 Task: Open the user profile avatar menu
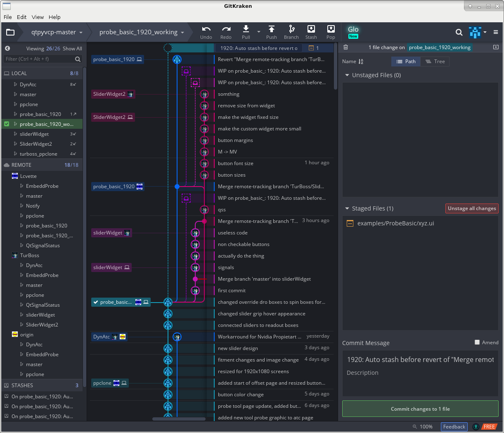[x=478, y=32]
